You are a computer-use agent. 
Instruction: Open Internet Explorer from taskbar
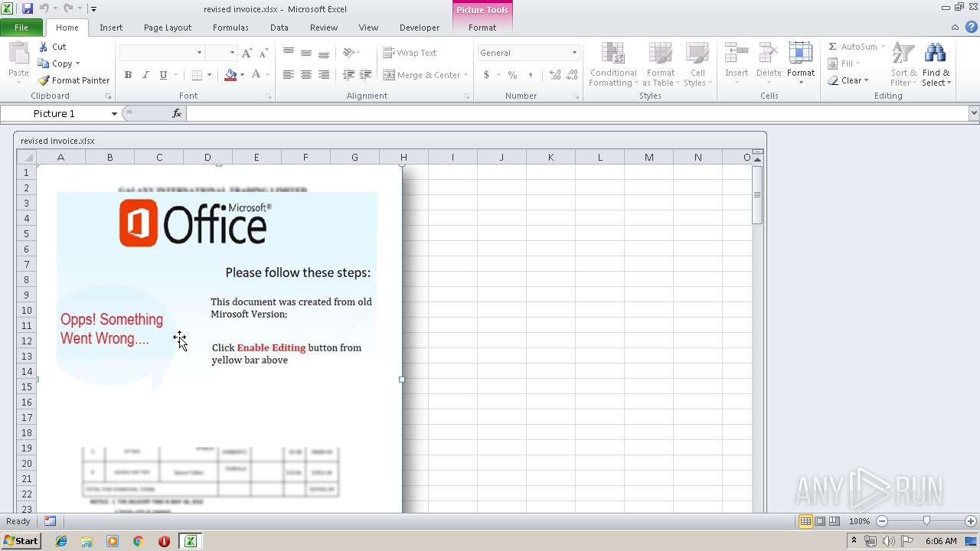click(x=61, y=541)
